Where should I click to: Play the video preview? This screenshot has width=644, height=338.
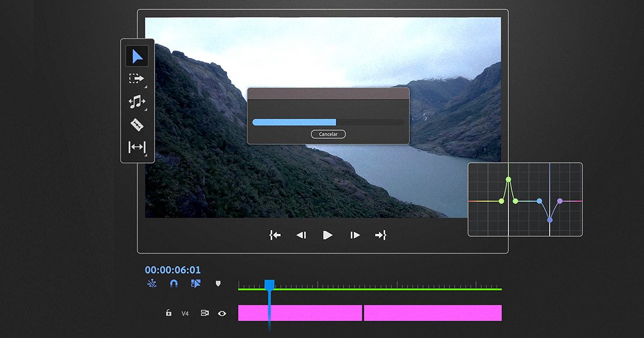[328, 235]
